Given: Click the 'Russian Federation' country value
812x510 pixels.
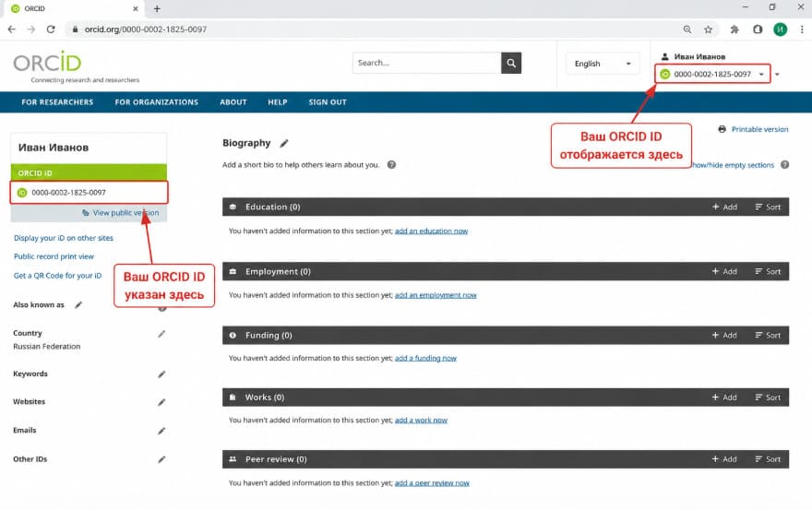Looking at the screenshot, I should click(47, 347).
